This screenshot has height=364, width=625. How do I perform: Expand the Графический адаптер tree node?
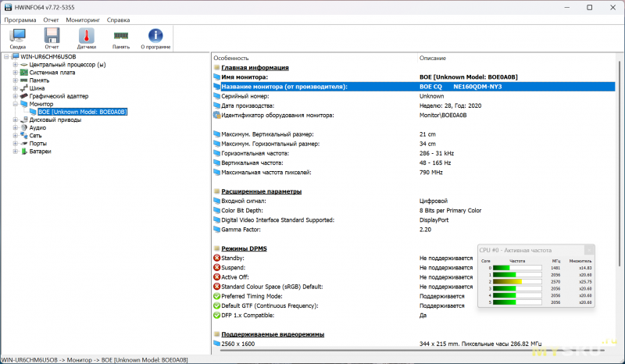[x=15, y=96]
